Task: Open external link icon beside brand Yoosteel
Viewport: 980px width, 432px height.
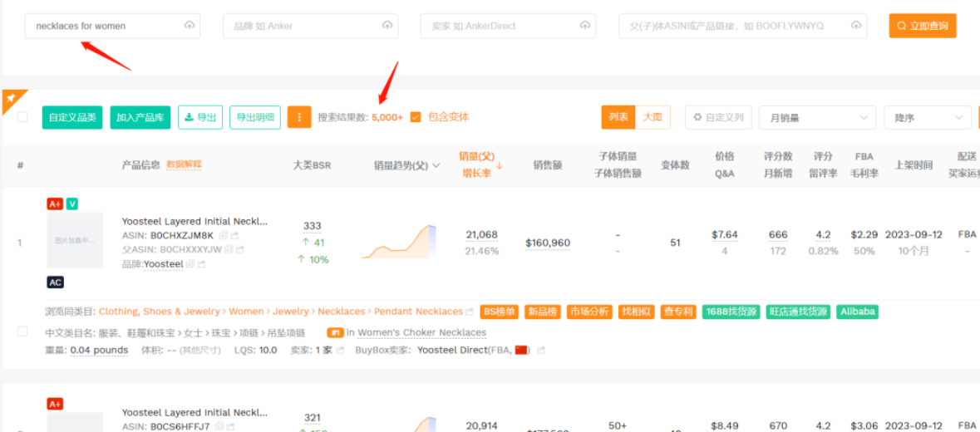Action: [x=201, y=264]
